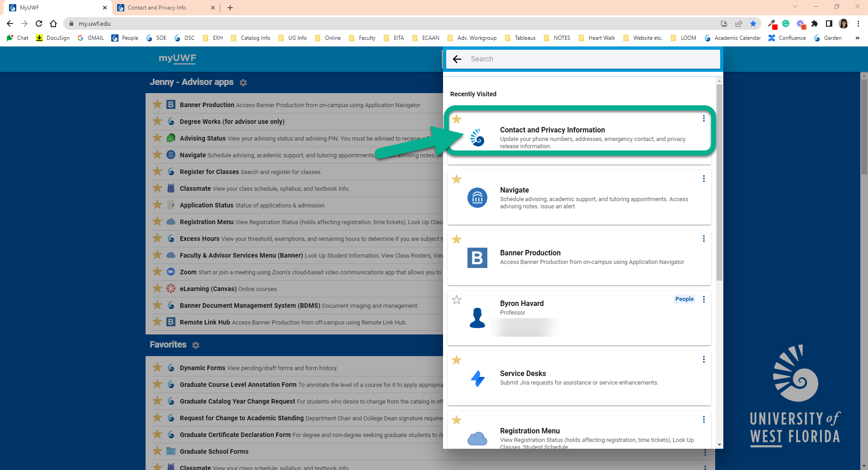Click the People tag on Byron Havard
The width and height of the screenshot is (868, 470).
coord(684,299)
